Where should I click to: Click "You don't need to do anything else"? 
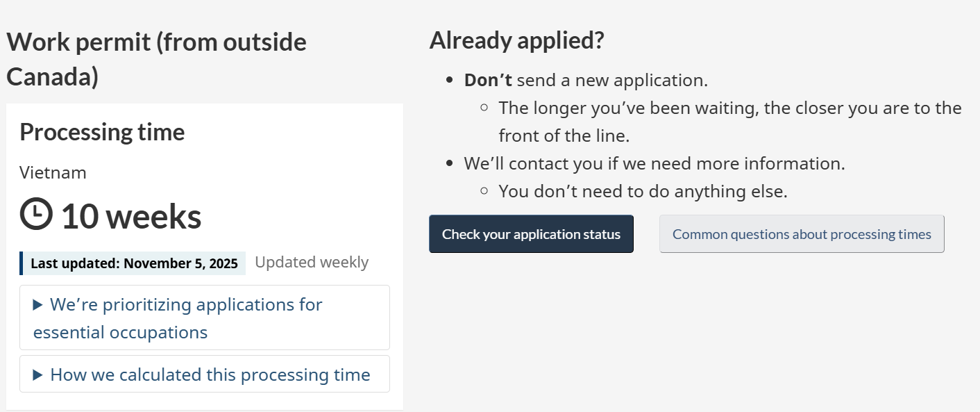pyautogui.click(x=643, y=191)
